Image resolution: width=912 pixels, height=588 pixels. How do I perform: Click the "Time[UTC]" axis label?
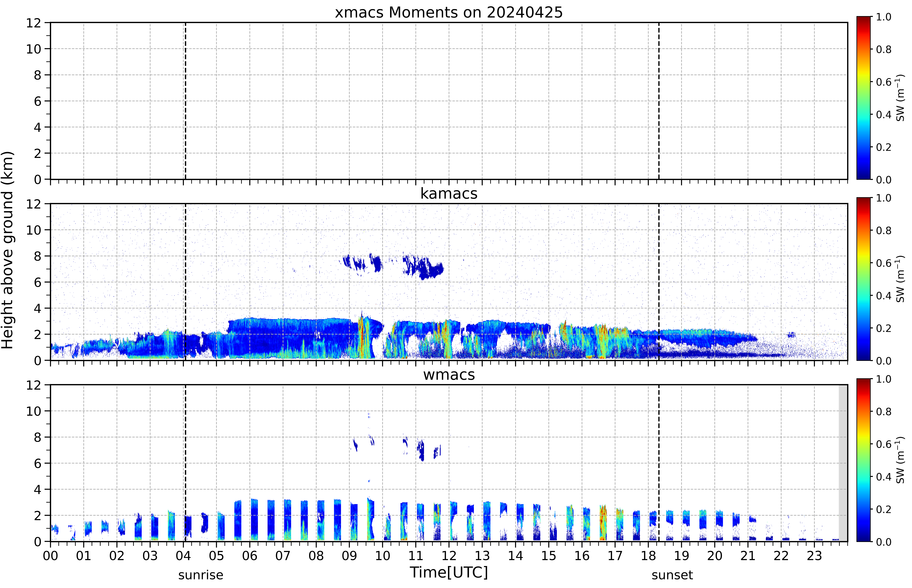click(x=449, y=572)
